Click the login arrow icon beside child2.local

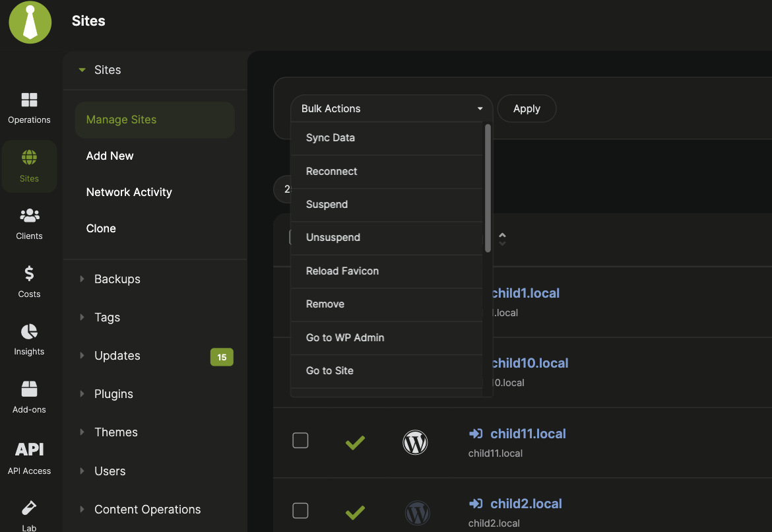tap(476, 504)
